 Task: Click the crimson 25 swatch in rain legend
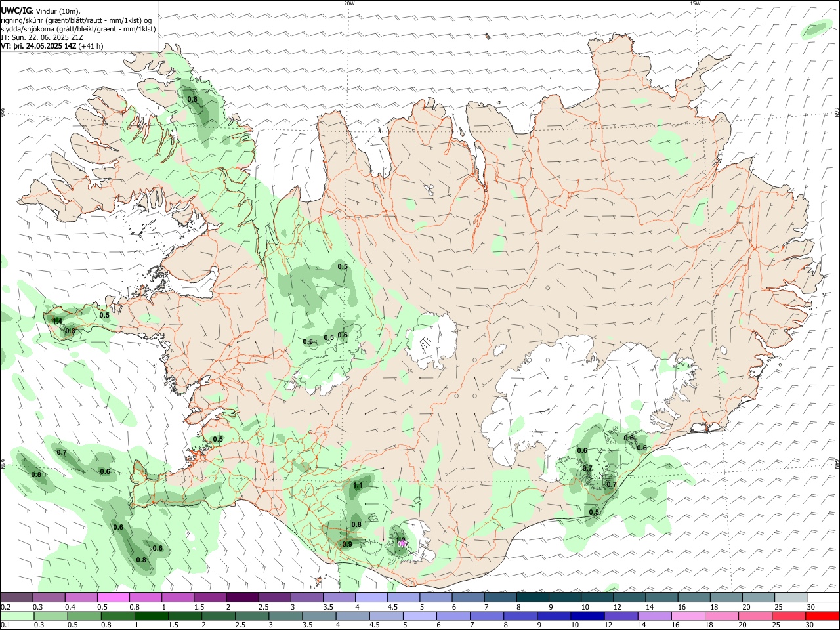click(789, 616)
